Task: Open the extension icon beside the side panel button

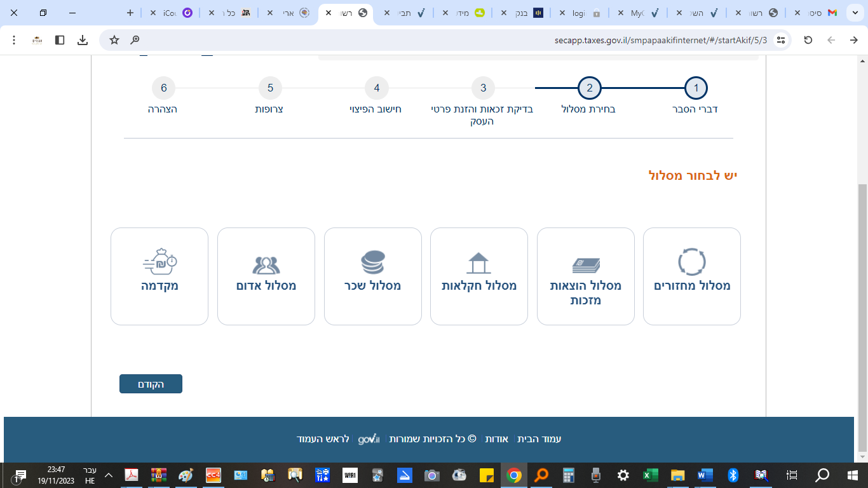Action: (x=37, y=40)
